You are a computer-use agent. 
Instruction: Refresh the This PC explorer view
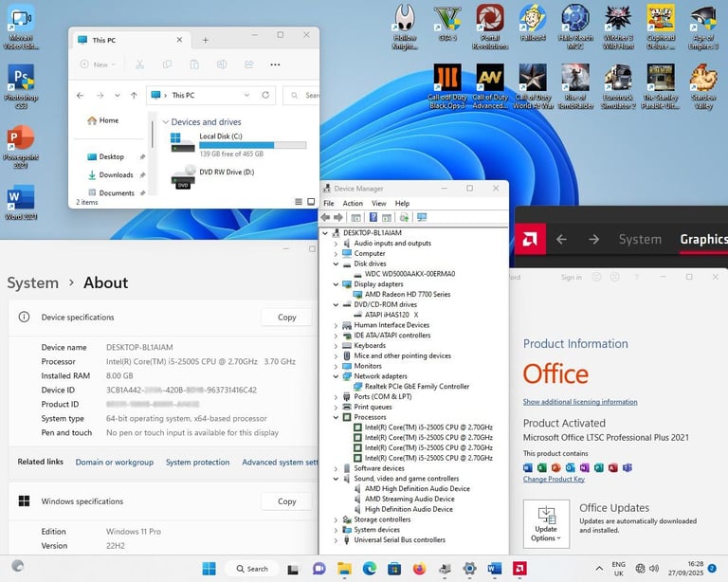coord(265,95)
